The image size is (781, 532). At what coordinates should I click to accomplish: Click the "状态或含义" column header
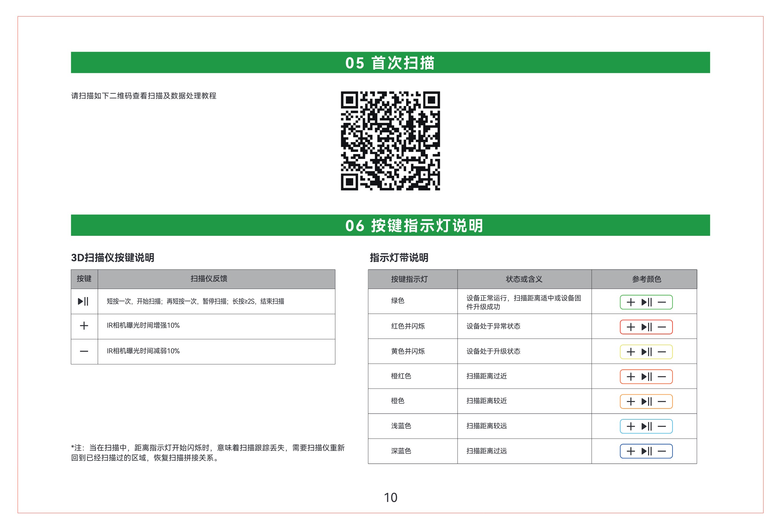524,279
